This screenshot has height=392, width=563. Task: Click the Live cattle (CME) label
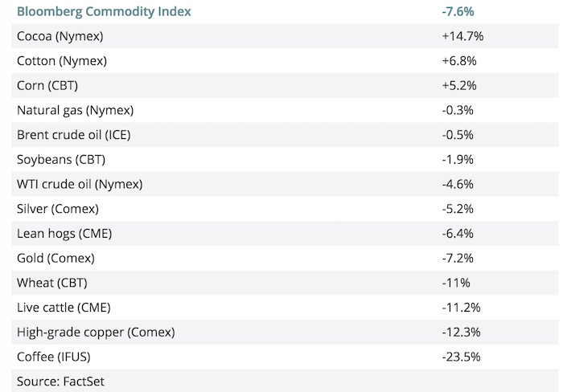63,308
